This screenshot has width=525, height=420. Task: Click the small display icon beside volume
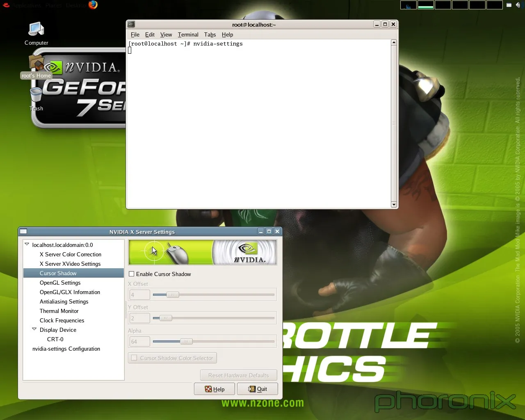pyautogui.click(x=509, y=5)
